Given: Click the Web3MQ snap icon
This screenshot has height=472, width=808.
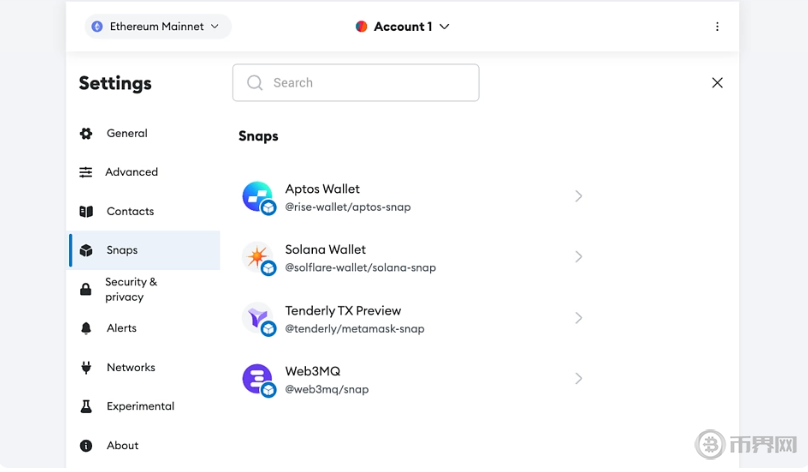Looking at the screenshot, I should pos(257,379).
